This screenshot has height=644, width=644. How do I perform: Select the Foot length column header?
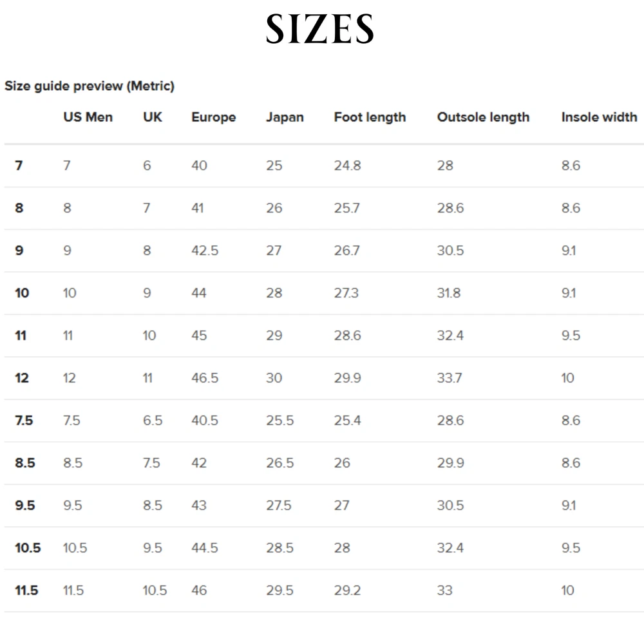pyautogui.click(x=370, y=117)
